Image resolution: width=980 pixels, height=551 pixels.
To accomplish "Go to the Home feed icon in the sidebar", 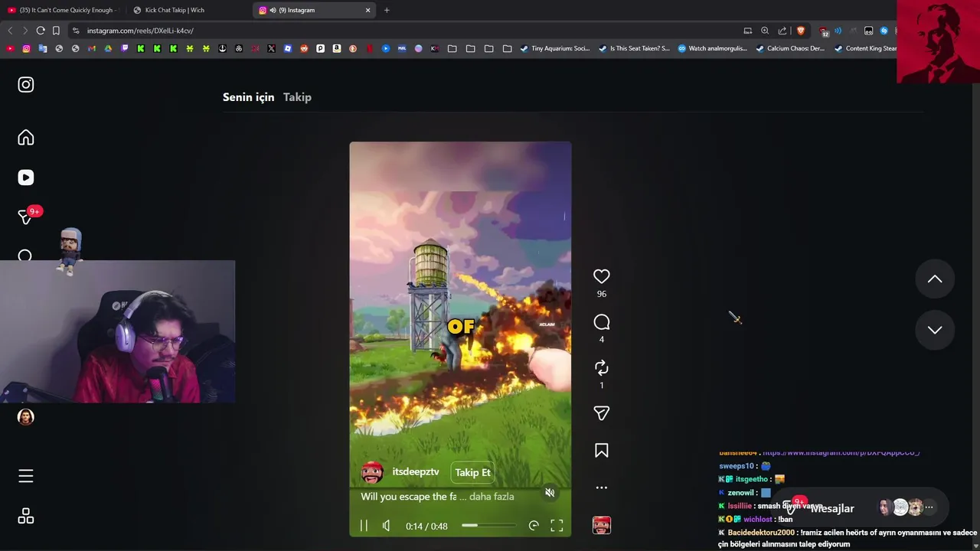I will [26, 138].
